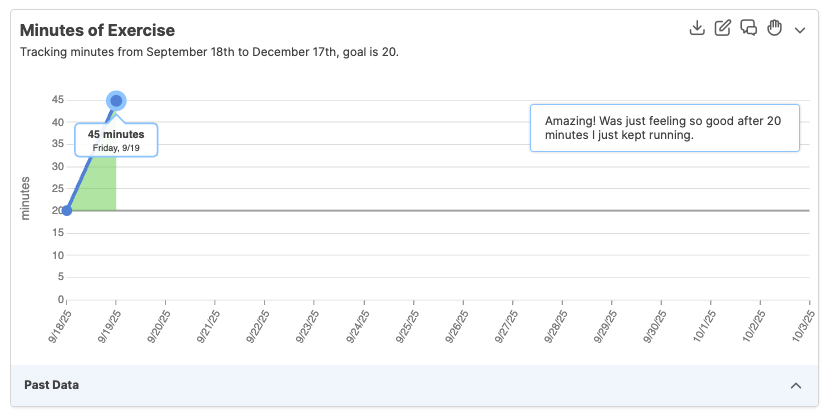Open the edit pencil icon
This screenshot has height=417, width=832.
point(723,28)
